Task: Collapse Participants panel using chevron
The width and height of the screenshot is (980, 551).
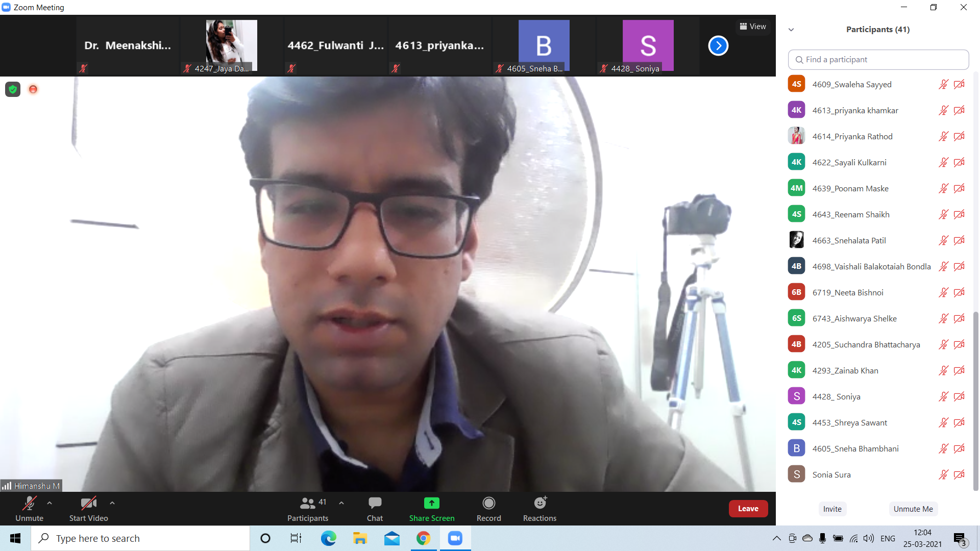Action: [x=791, y=30]
